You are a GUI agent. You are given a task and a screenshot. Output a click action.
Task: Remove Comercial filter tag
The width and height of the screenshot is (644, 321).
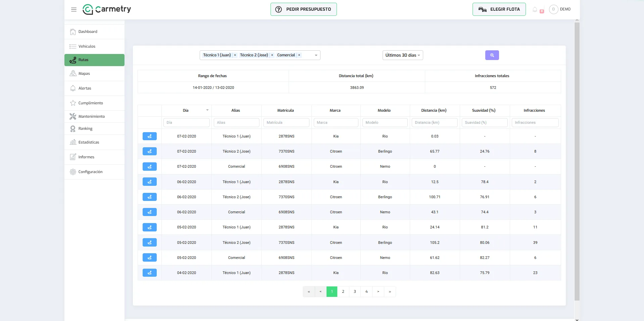pyautogui.click(x=299, y=55)
